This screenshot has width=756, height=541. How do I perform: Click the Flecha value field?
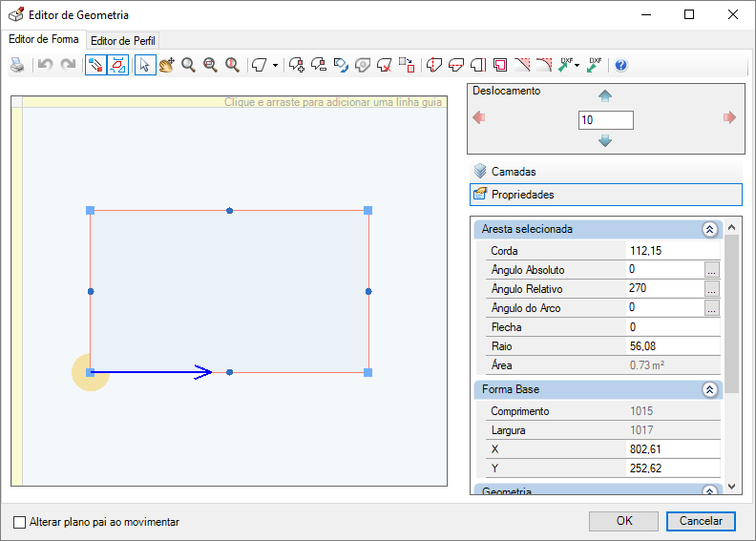(x=673, y=327)
